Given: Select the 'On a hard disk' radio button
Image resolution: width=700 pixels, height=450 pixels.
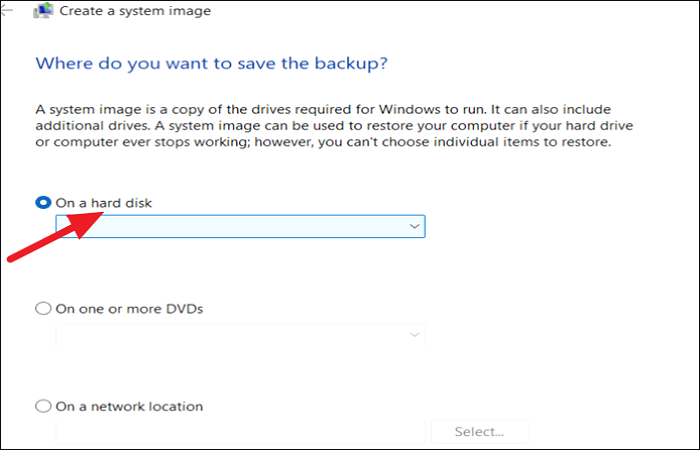Looking at the screenshot, I should click(x=43, y=202).
